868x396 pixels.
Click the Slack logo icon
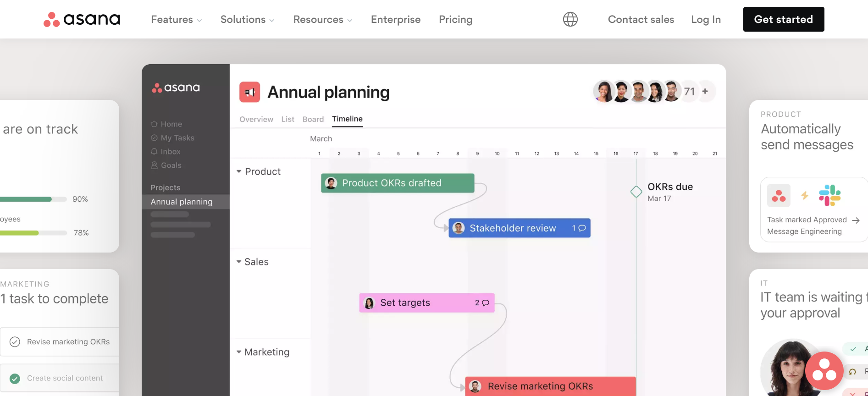pos(829,196)
